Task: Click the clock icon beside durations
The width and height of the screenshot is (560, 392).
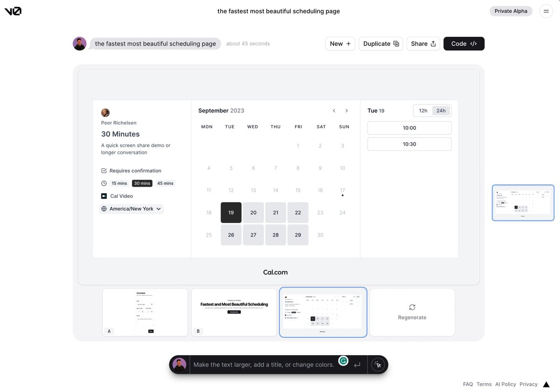Action: pyautogui.click(x=104, y=183)
